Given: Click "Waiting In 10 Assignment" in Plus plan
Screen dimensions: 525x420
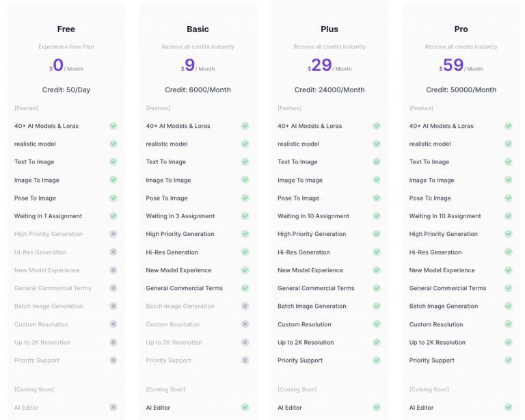Looking at the screenshot, I should point(314,216).
